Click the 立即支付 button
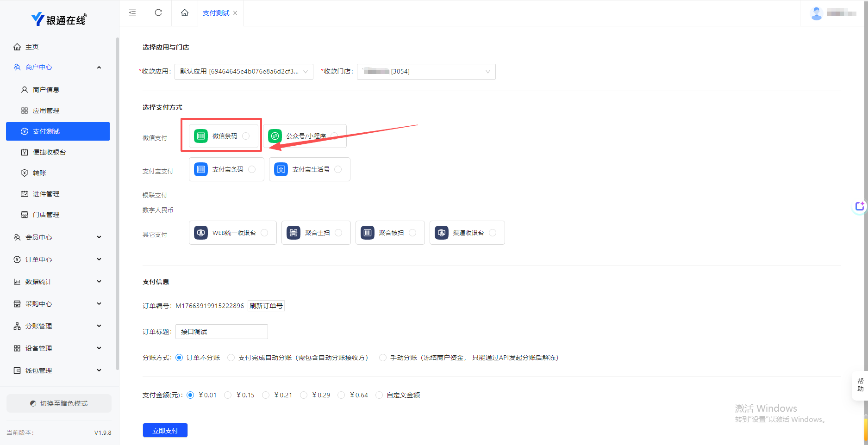868x445 pixels. coord(165,430)
